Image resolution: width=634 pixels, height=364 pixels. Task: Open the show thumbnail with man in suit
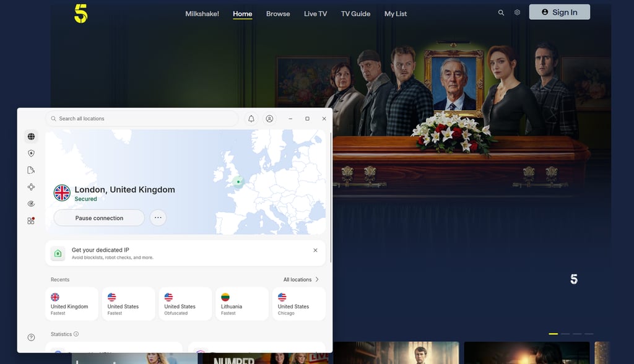(396, 353)
